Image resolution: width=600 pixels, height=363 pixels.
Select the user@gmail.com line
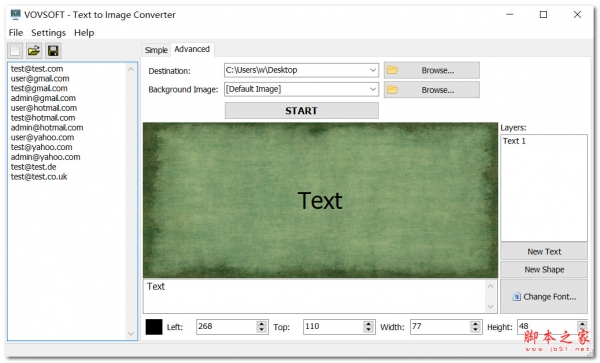(40, 78)
